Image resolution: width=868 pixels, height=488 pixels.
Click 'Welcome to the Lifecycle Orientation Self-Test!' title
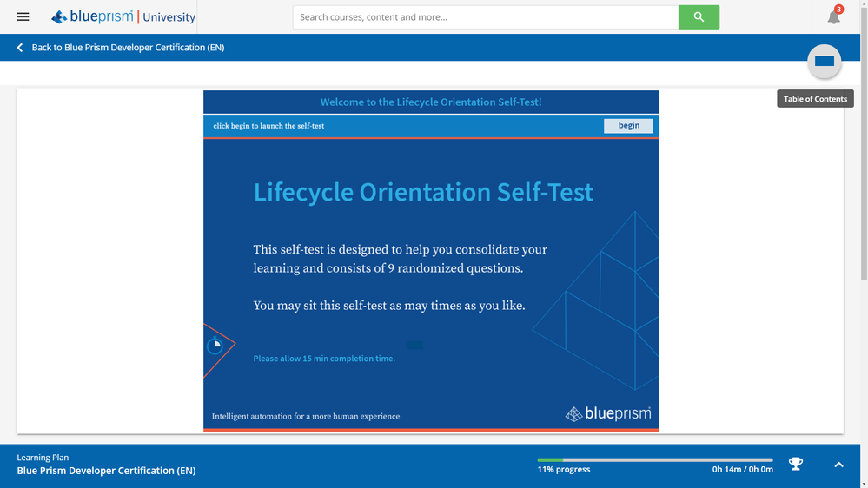[x=431, y=102]
